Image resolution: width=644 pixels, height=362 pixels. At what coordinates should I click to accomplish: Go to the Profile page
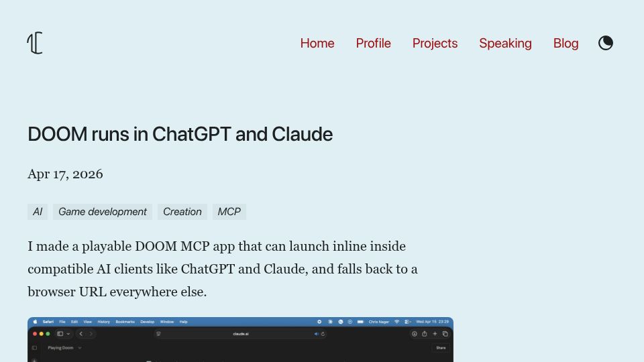point(374,43)
